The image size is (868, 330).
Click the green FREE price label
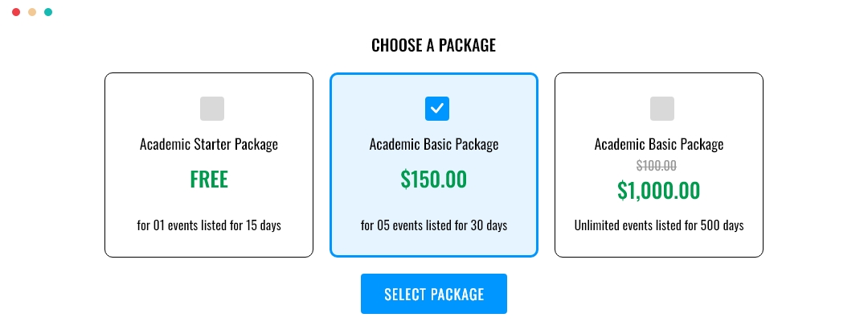click(x=209, y=179)
